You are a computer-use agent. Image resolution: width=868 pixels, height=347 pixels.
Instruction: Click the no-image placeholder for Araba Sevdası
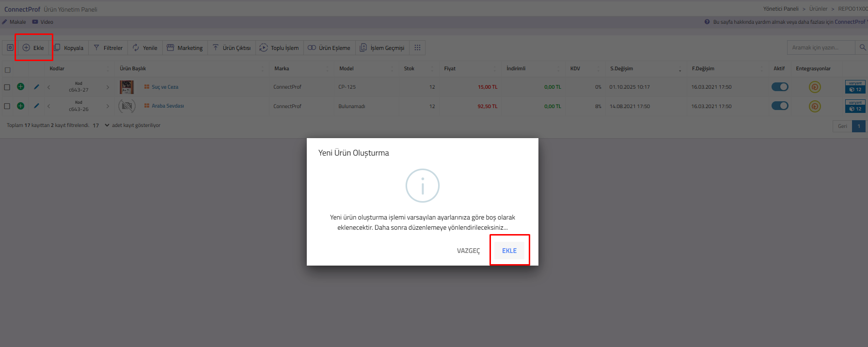point(127,106)
